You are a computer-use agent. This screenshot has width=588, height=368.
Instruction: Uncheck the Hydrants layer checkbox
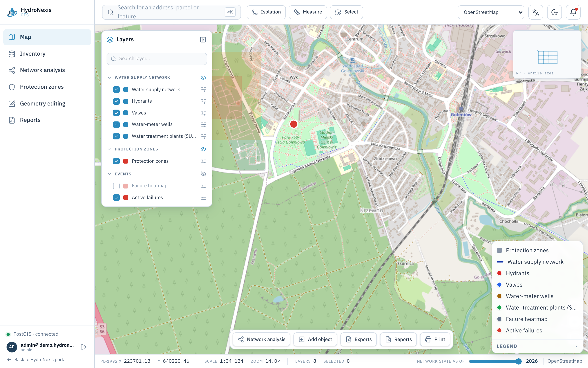point(116,101)
